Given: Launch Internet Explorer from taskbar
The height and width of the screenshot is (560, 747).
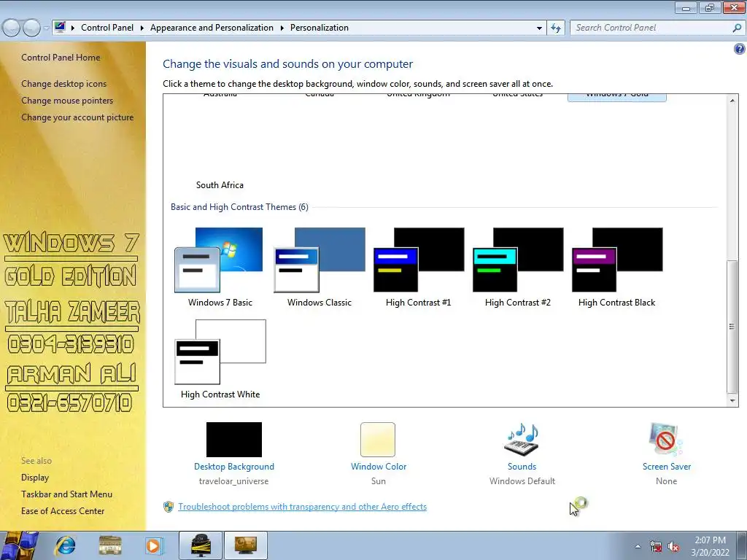Looking at the screenshot, I should tap(65, 545).
